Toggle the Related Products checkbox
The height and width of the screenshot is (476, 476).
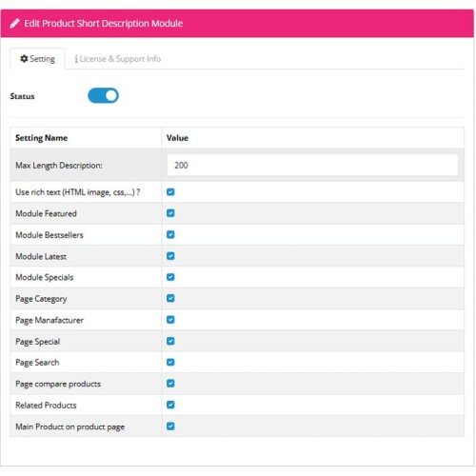pyautogui.click(x=170, y=405)
